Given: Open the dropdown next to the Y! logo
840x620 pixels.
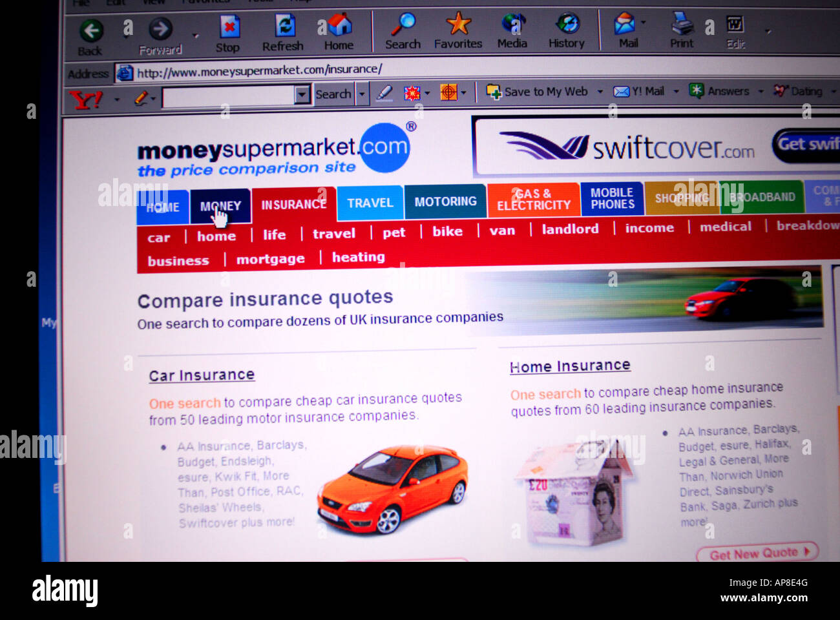Looking at the screenshot, I should click(x=117, y=99).
